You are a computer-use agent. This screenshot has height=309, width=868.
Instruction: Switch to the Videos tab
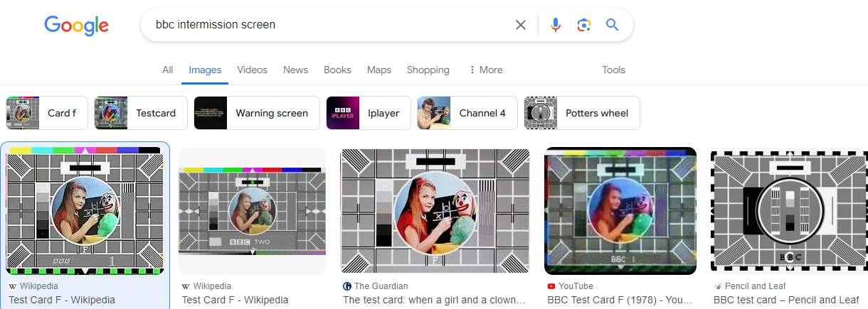click(x=253, y=70)
